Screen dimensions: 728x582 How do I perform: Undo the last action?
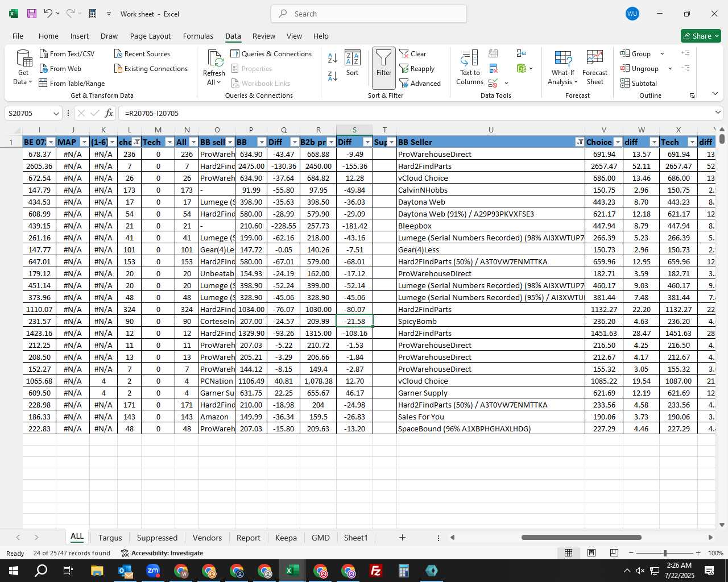tap(48, 14)
